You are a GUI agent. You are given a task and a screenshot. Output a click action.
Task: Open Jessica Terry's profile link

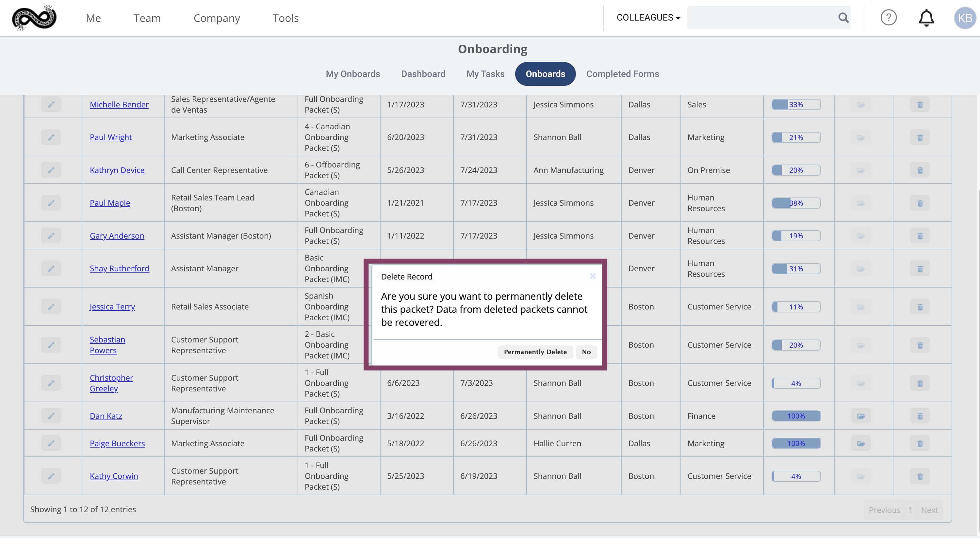(x=112, y=307)
